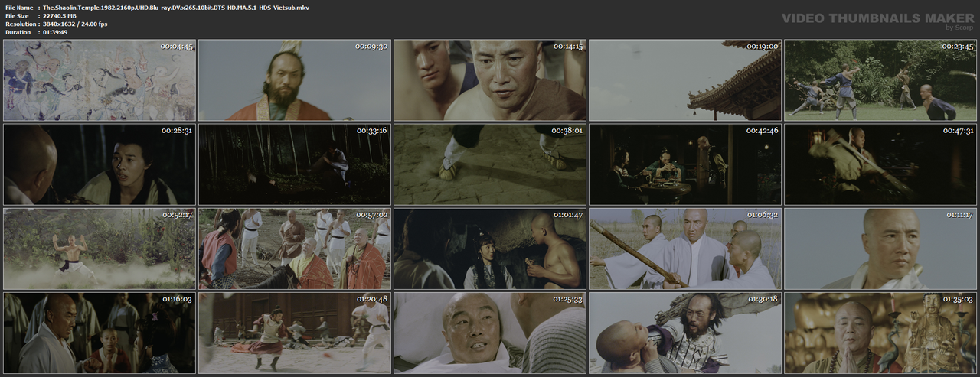Select the thumbnail stamped 00:28:31
980x377 pixels.
pos(100,164)
